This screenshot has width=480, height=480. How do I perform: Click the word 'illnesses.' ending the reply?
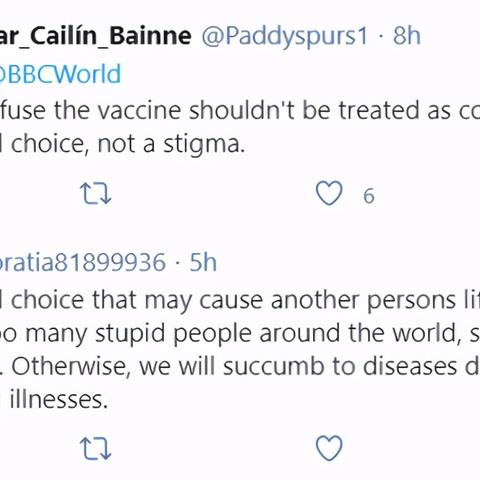tap(59, 399)
